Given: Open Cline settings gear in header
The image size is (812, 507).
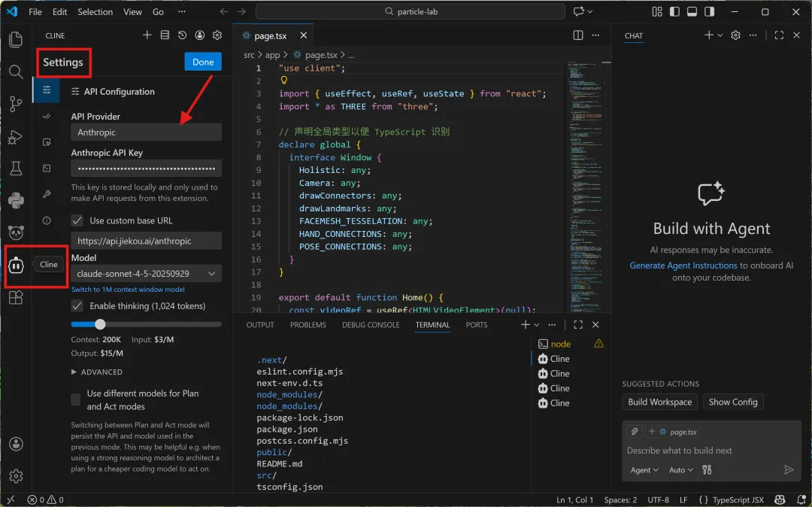Looking at the screenshot, I should point(217,35).
